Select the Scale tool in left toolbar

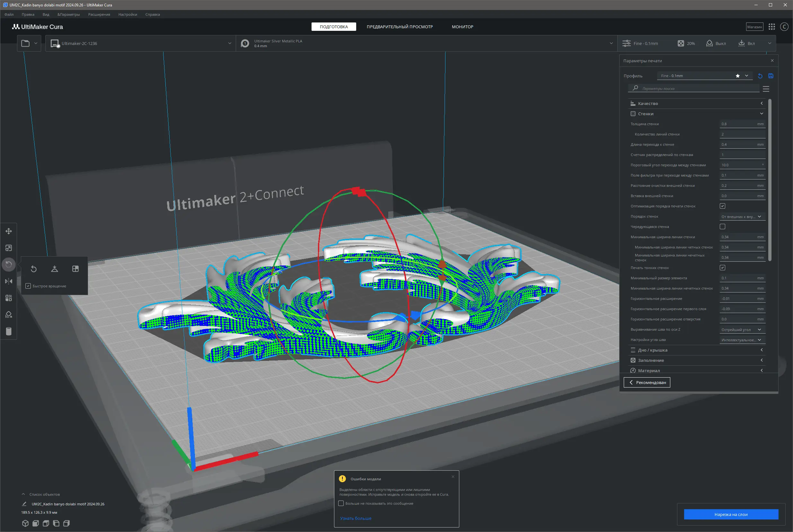[9, 248]
